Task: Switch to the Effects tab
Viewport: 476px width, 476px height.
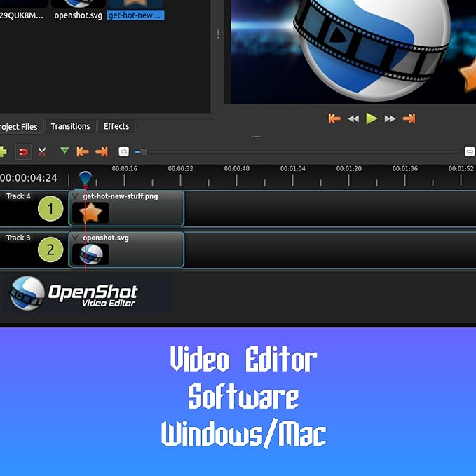Action: tap(116, 126)
